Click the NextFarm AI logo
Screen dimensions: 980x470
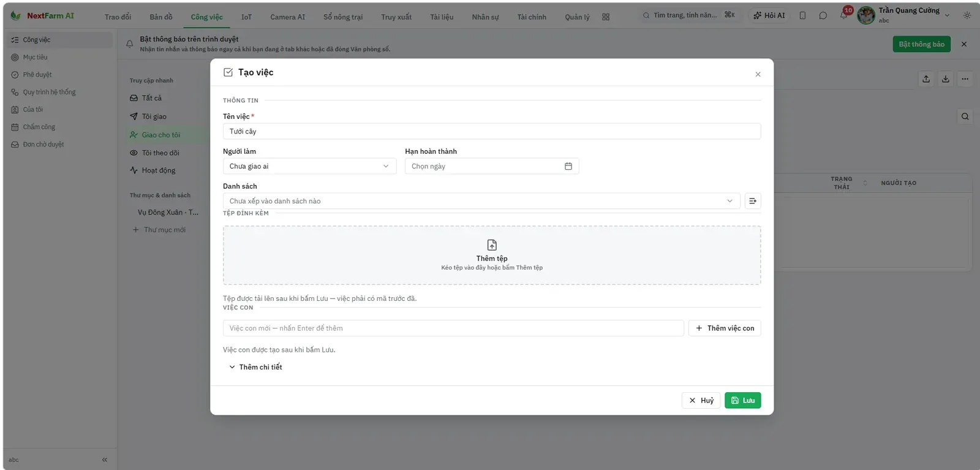pyautogui.click(x=42, y=16)
